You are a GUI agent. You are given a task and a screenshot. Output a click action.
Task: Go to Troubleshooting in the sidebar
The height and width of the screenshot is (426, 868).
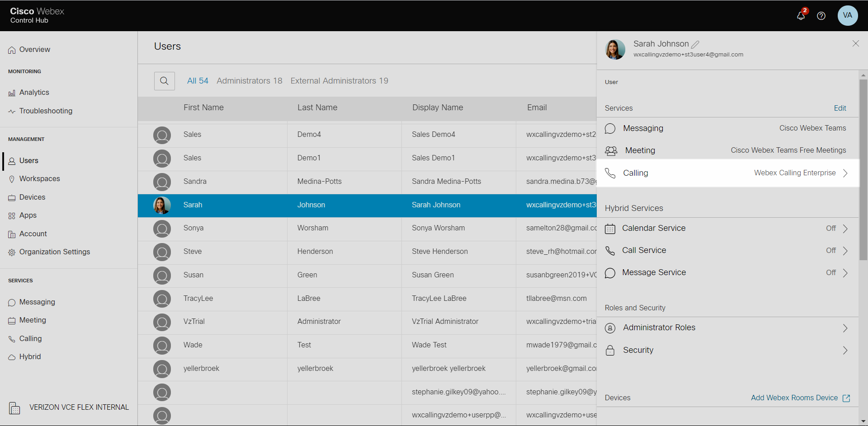tap(46, 111)
